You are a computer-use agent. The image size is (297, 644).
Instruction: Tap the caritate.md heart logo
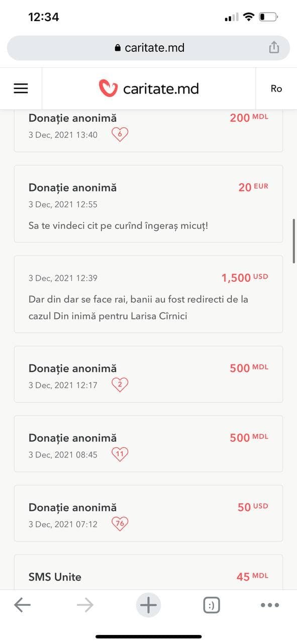click(x=108, y=89)
